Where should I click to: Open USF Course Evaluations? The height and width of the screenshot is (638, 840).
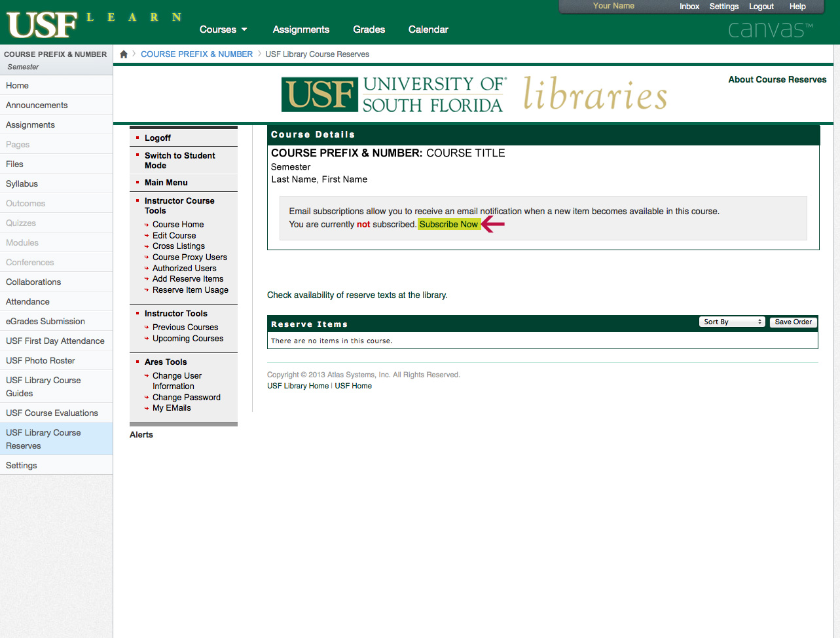point(56,413)
